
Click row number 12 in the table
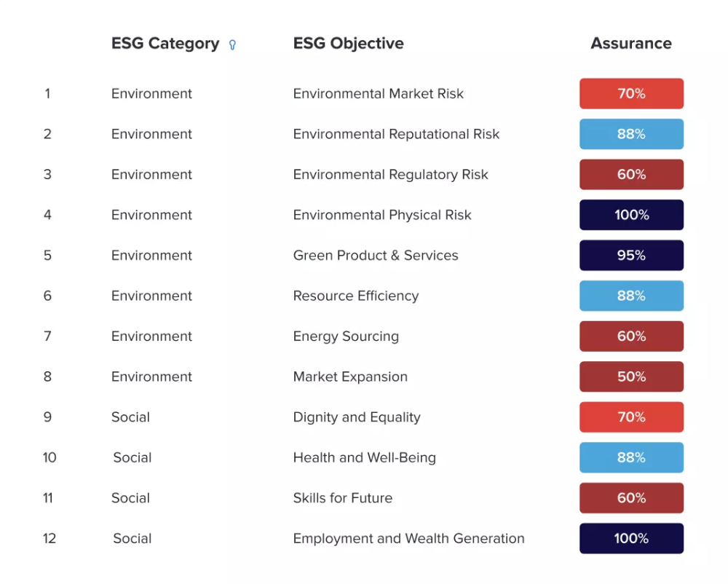[50, 538]
